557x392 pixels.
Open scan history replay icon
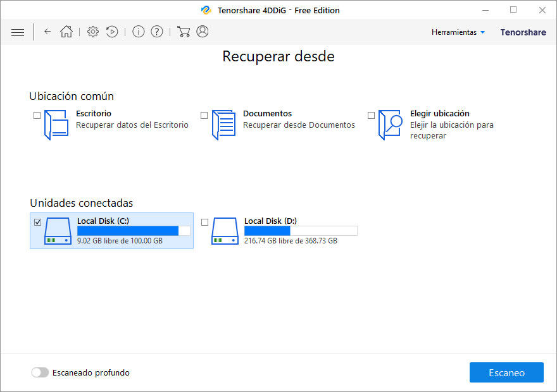click(x=112, y=32)
